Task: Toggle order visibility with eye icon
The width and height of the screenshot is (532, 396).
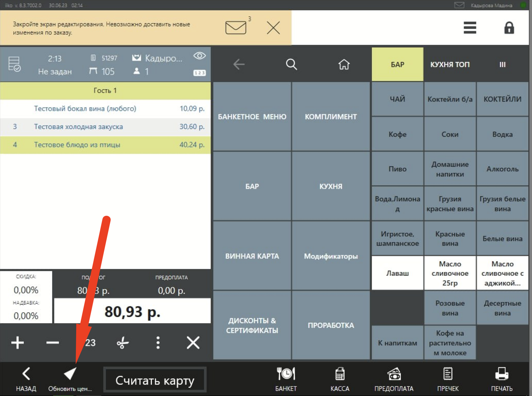Action: (199, 56)
